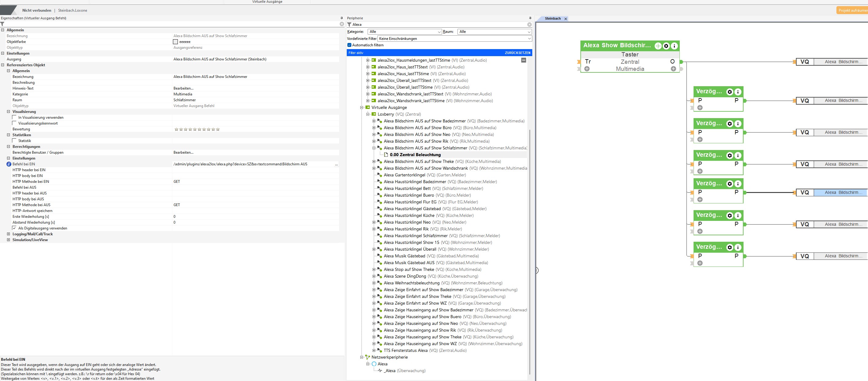Screen dimensions: 868x381
Task: Click the Peripherie tree vertical scrollbar
Action: 530,251
